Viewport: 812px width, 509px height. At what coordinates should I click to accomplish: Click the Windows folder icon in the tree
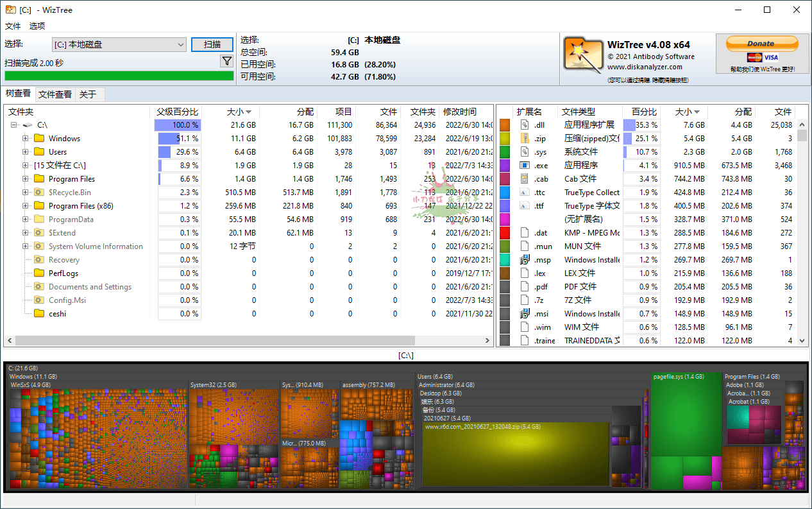[x=38, y=138]
